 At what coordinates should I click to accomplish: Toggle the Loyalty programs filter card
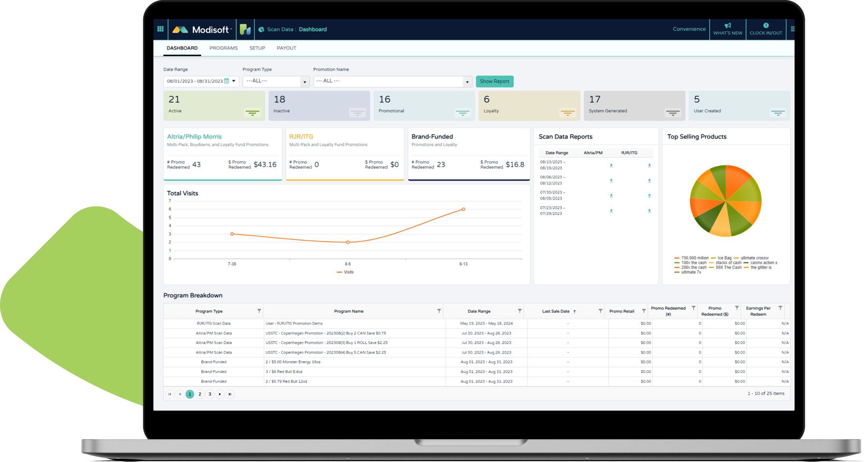tap(567, 113)
